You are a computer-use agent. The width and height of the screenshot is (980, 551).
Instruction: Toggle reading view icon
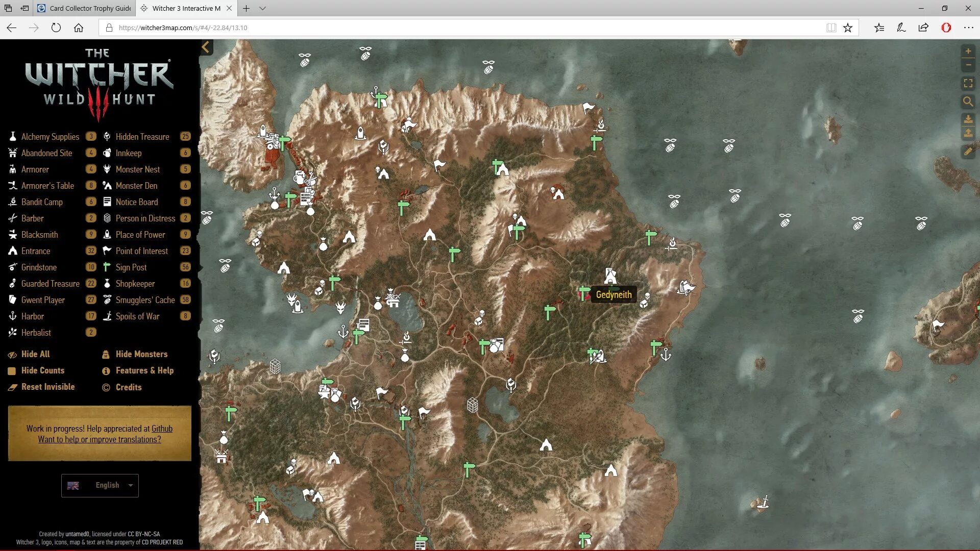tap(831, 28)
